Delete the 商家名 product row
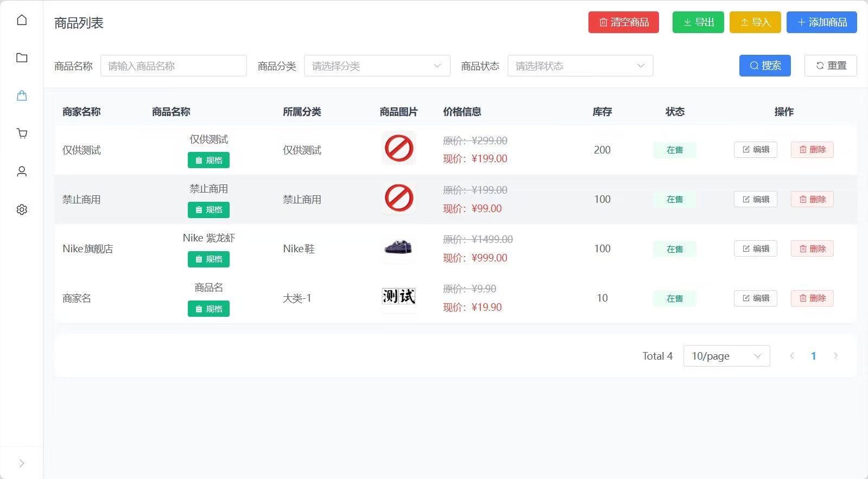This screenshot has height=479, width=868. [x=812, y=298]
